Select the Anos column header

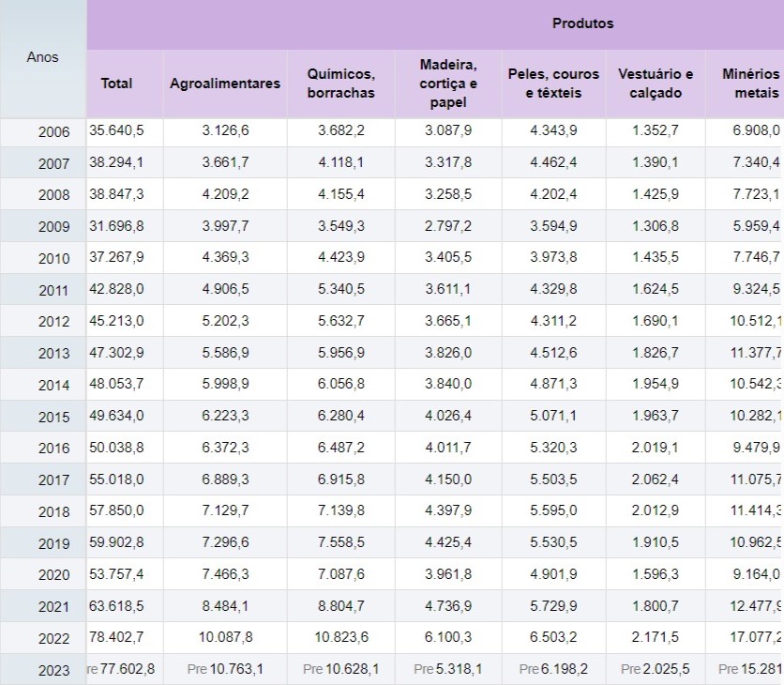(x=43, y=57)
